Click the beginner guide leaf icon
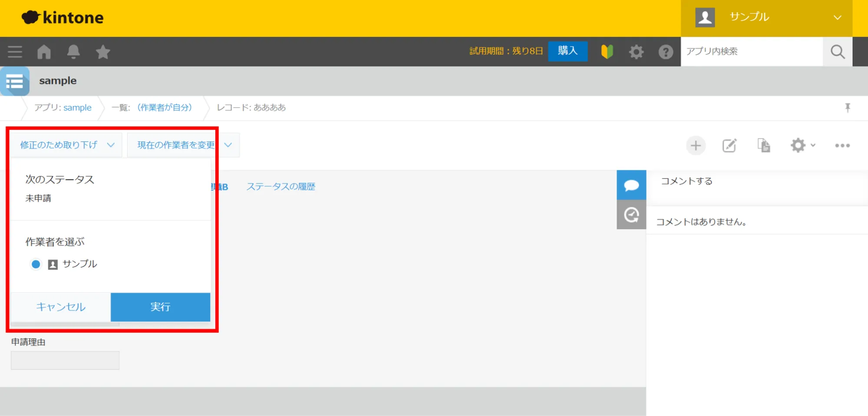Viewport: 868px width, 416px height. (x=607, y=52)
